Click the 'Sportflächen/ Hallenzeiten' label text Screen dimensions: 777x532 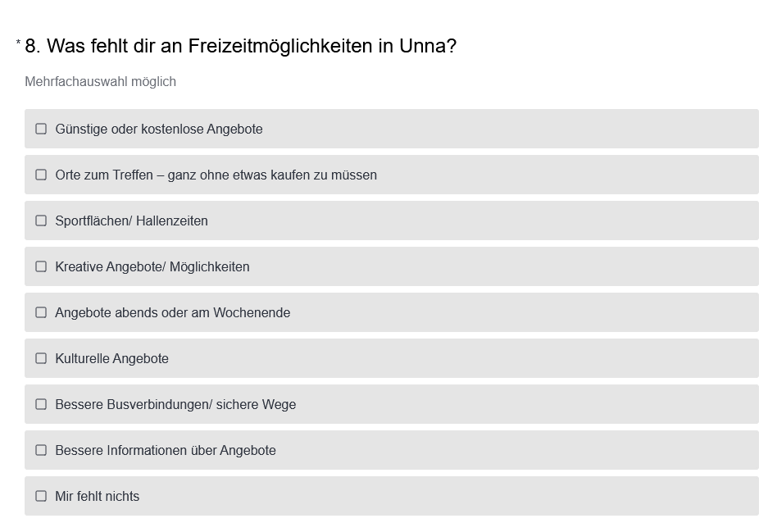131,221
